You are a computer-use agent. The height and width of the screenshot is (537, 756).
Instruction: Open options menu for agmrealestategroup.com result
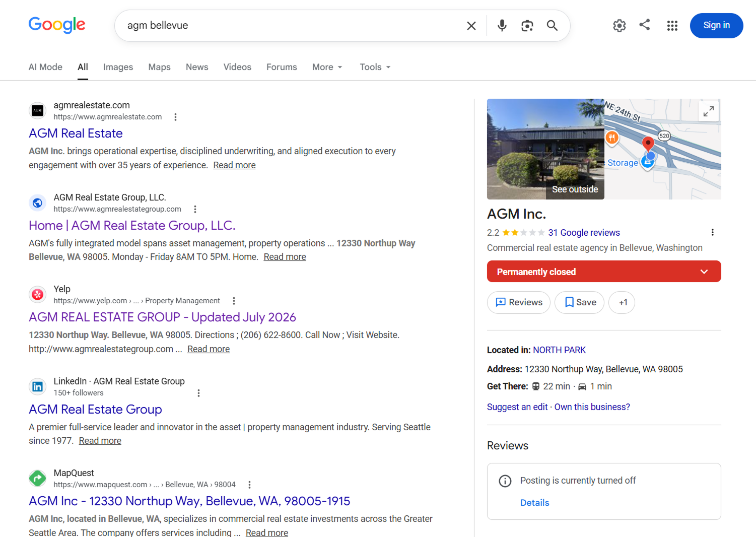(x=195, y=209)
